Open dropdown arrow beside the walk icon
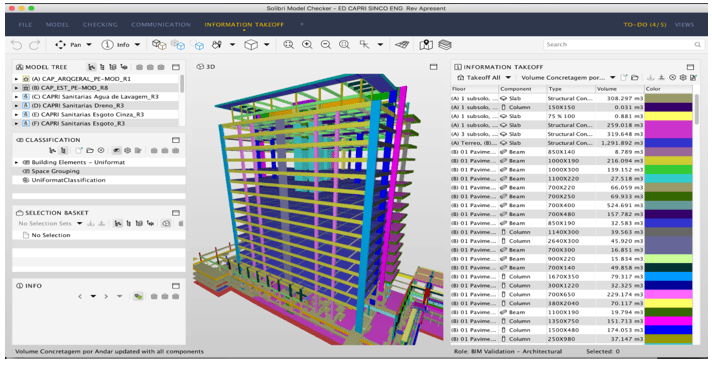 (232, 44)
